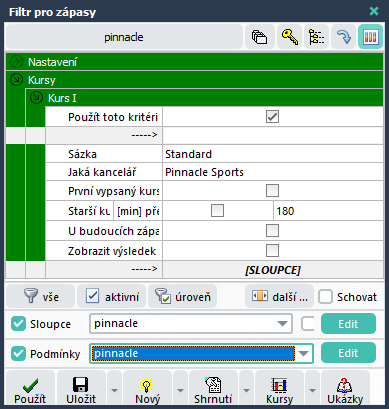Select the Jaká kancelář value Pinnacle Sports
This screenshot has height=409, width=389.
[273, 172]
